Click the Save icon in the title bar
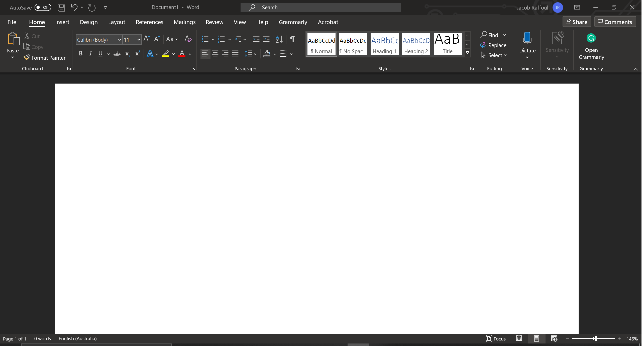Image resolution: width=644 pixels, height=346 pixels. (x=61, y=8)
